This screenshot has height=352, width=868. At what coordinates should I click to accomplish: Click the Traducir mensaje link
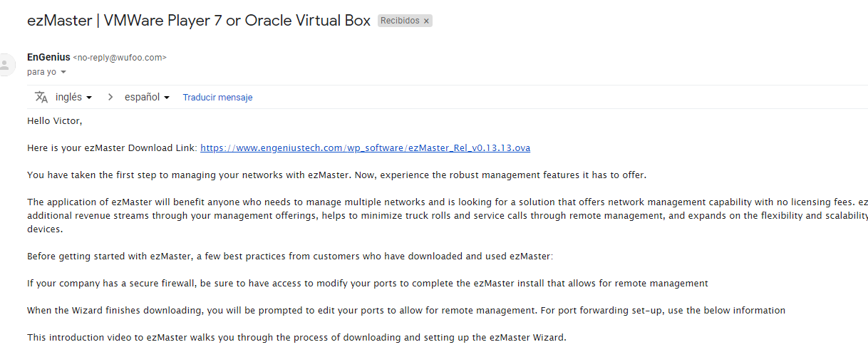[x=217, y=98]
